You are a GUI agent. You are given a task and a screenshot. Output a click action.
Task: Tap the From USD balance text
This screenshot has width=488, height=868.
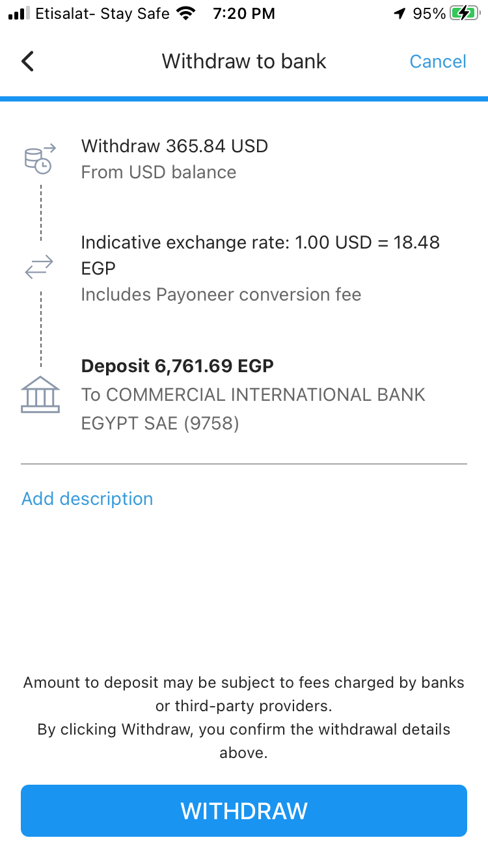click(159, 172)
